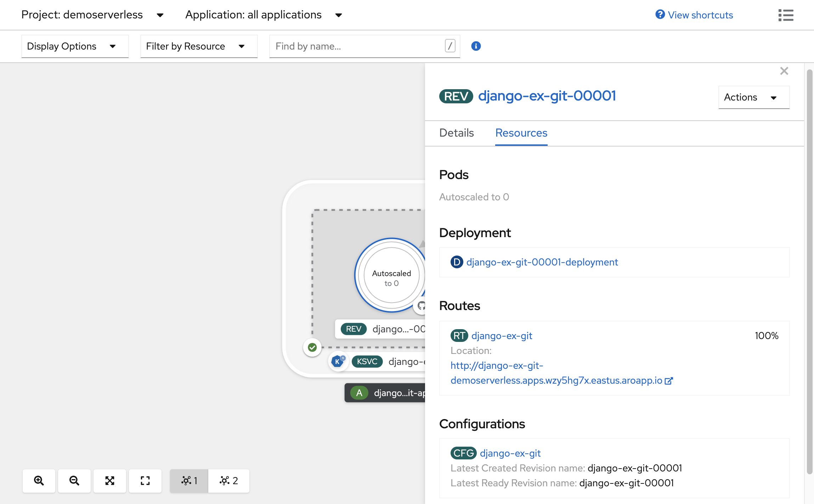
Task: Click the REV revision icon for django-ex-git-00001
Action: pos(456,96)
